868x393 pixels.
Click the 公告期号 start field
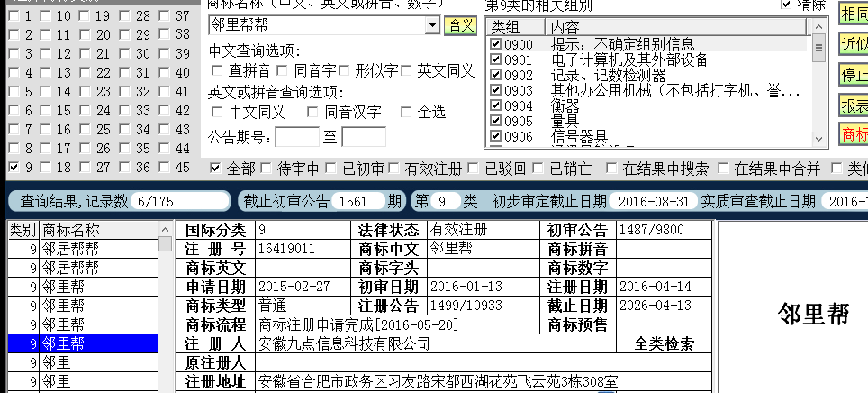click(x=297, y=136)
